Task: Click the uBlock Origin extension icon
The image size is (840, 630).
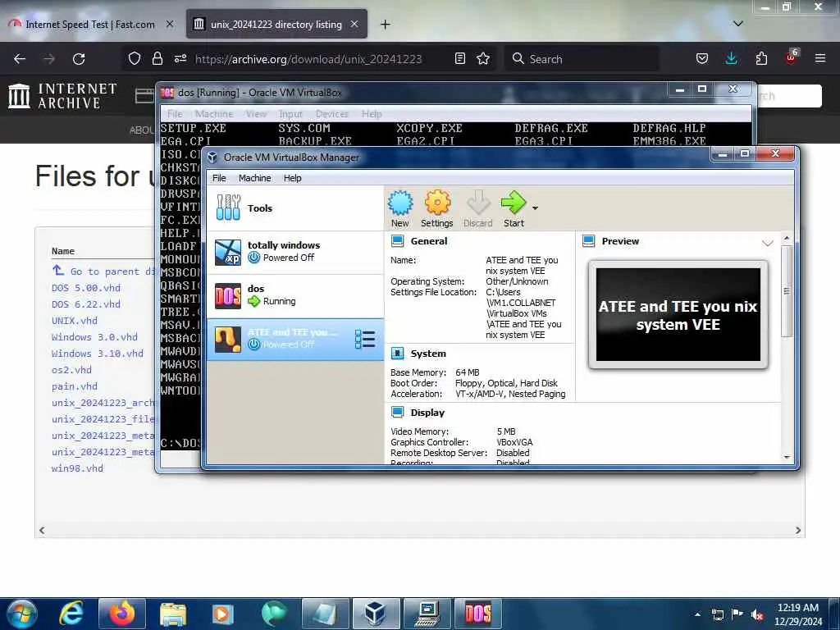Action: [791, 58]
